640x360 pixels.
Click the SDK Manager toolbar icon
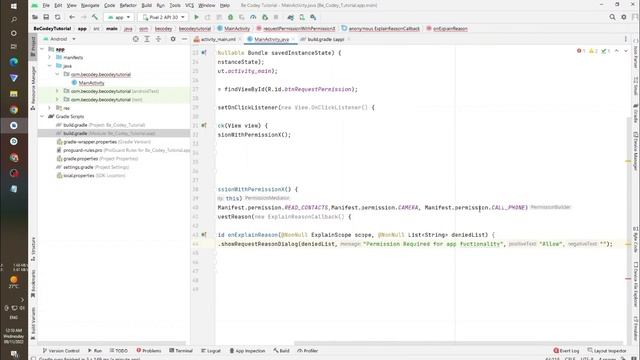pyautogui.click(x=313, y=17)
